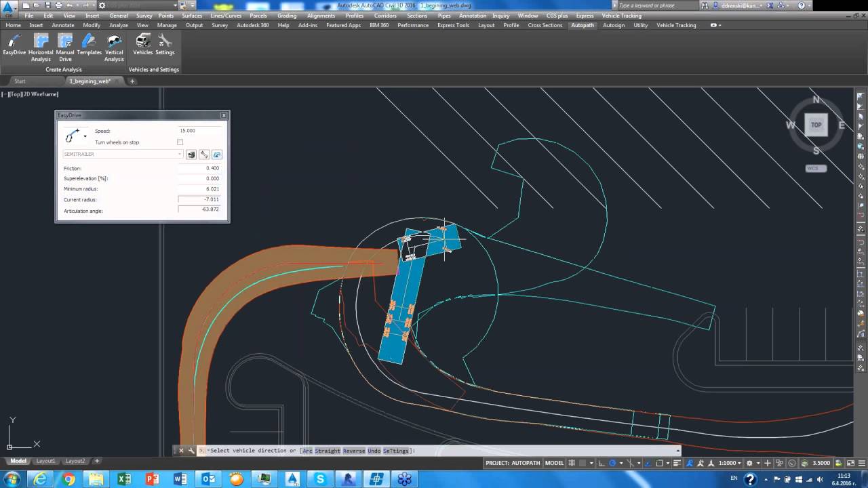Open Autopath Settings in the ribbon
Screen dimensions: 868x488
165,45
